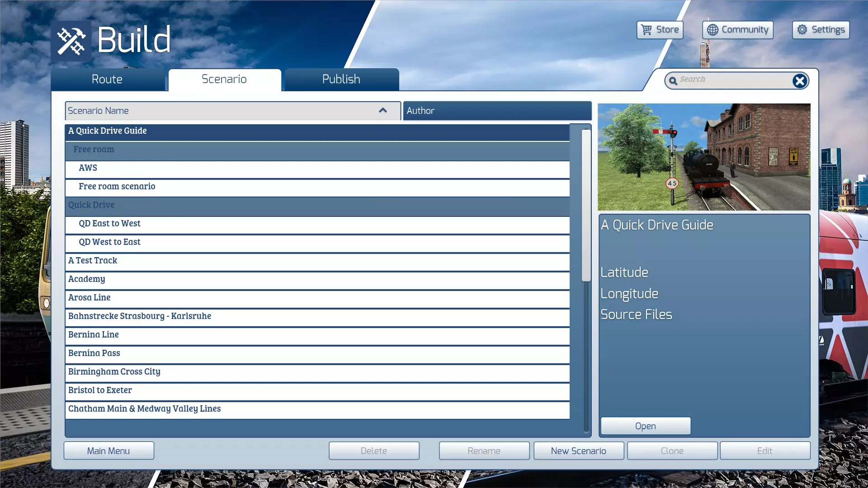Screen dimensions: 868x488
Task: Return to Main Menu
Action: pyautogui.click(x=108, y=451)
